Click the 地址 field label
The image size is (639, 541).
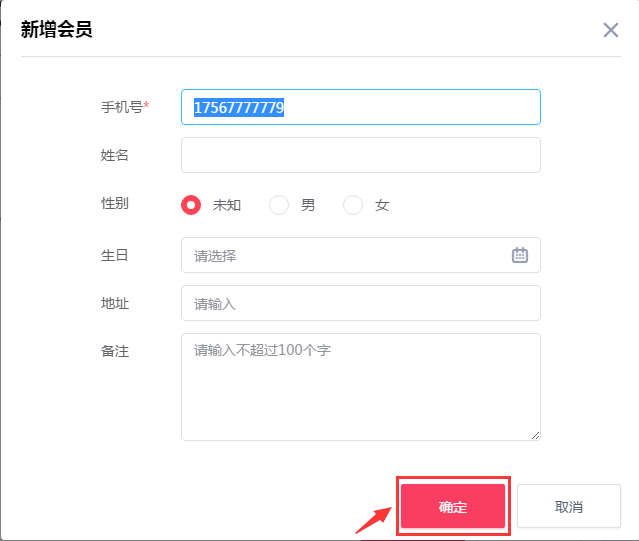click(x=114, y=303)
